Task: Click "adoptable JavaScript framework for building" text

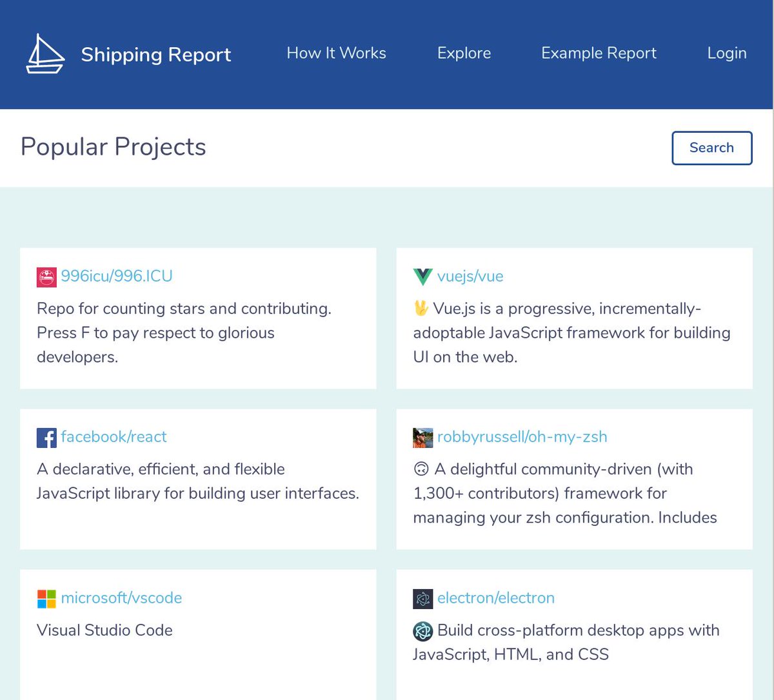Action: click(571, 333)
